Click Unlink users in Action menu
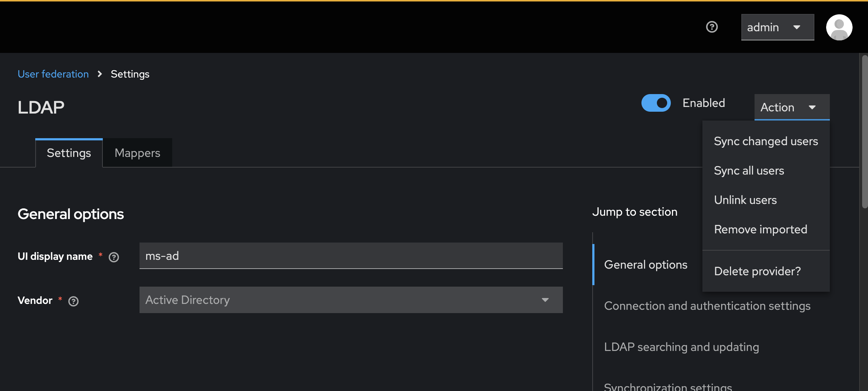Image resolution: width=868 pixels, height=391 pixels. (745, 200)
